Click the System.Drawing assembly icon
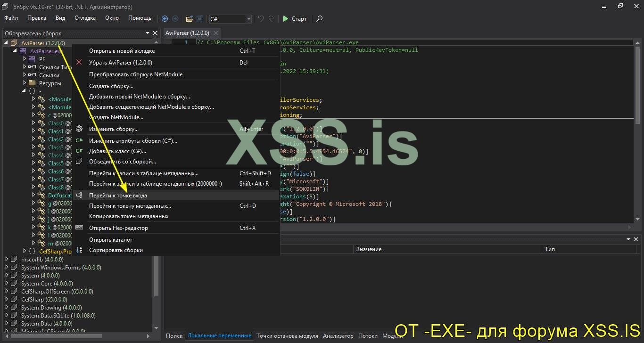The width and height of the screenshot is (644, 343). tap(14, 308)
